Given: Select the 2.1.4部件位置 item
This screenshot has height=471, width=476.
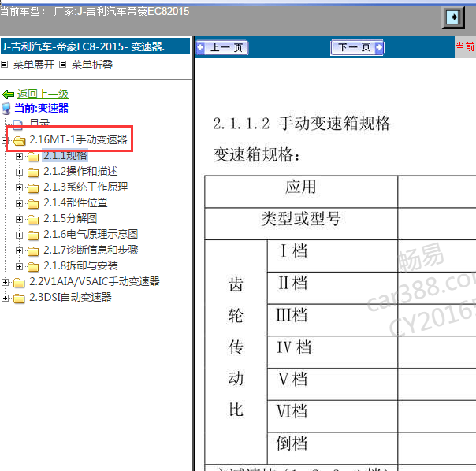Looking at the screenshot, I should click(x=76, y=202).
